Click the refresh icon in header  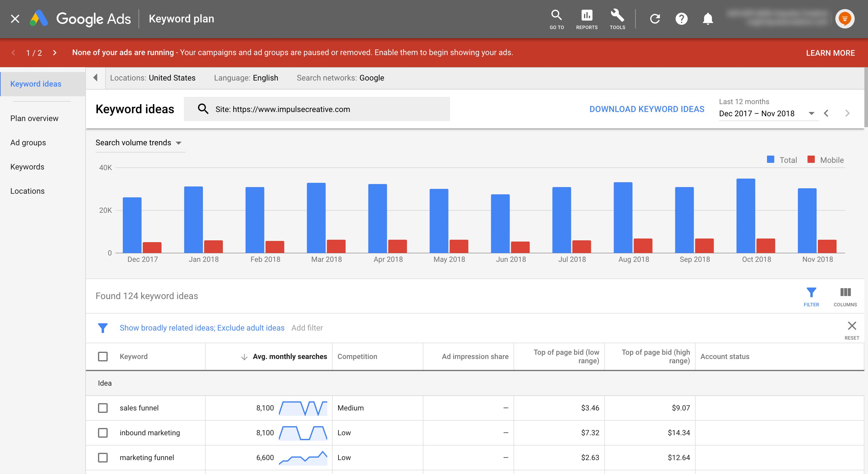click(x=655, y=19)
